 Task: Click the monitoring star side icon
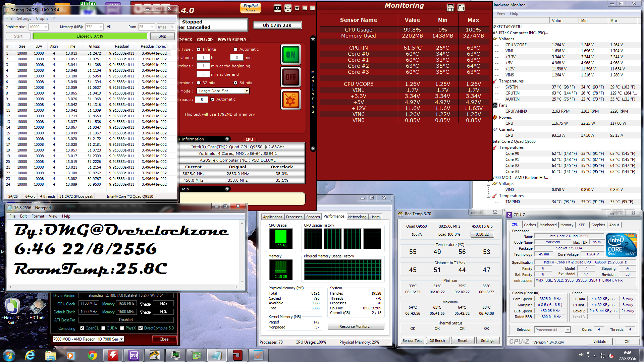click(x=313, y=39)
